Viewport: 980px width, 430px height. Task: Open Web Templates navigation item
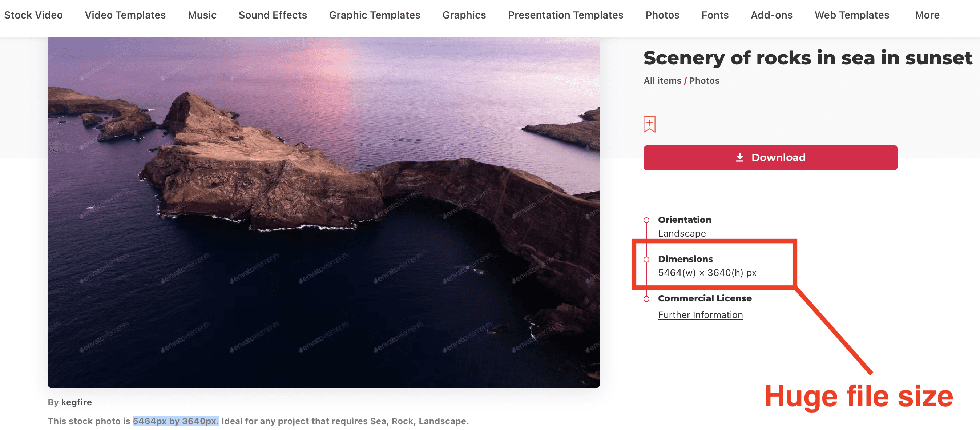(851, 15)
